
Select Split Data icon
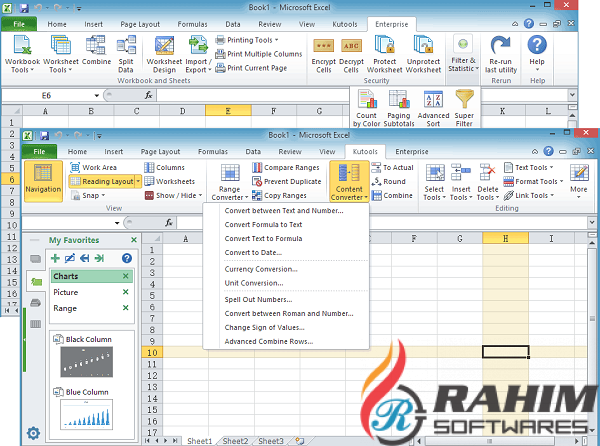coord(126,54)
